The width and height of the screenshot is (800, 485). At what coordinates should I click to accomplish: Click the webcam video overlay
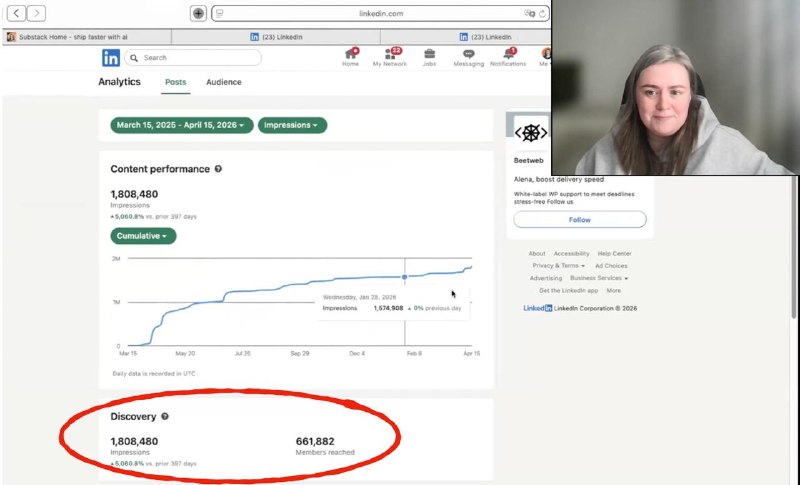point(675,87)
